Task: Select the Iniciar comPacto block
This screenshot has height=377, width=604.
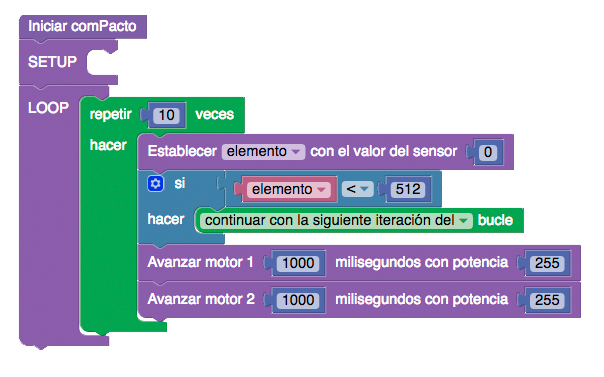Action: pyautogui.click(x=82, y=27)
